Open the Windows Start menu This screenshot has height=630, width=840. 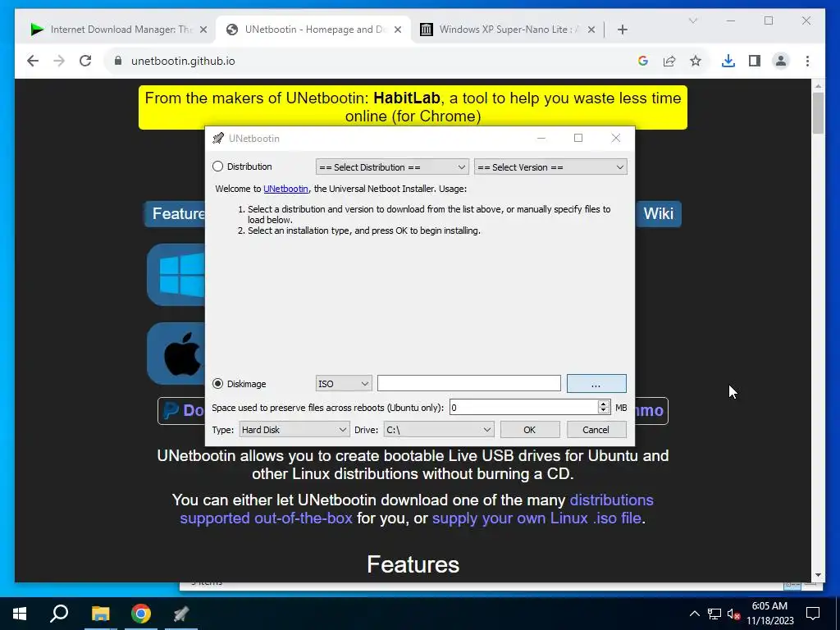tap(20, 614)
